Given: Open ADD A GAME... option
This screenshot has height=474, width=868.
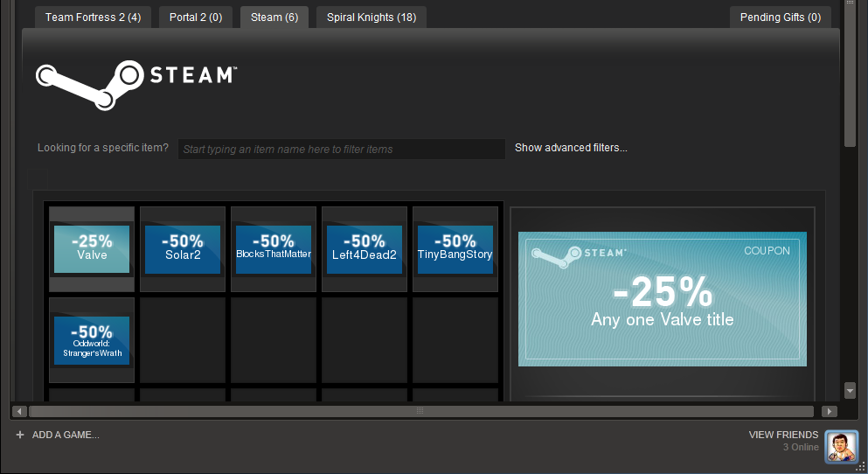Looking at the screenshot, I should click(x=66, y=435).
